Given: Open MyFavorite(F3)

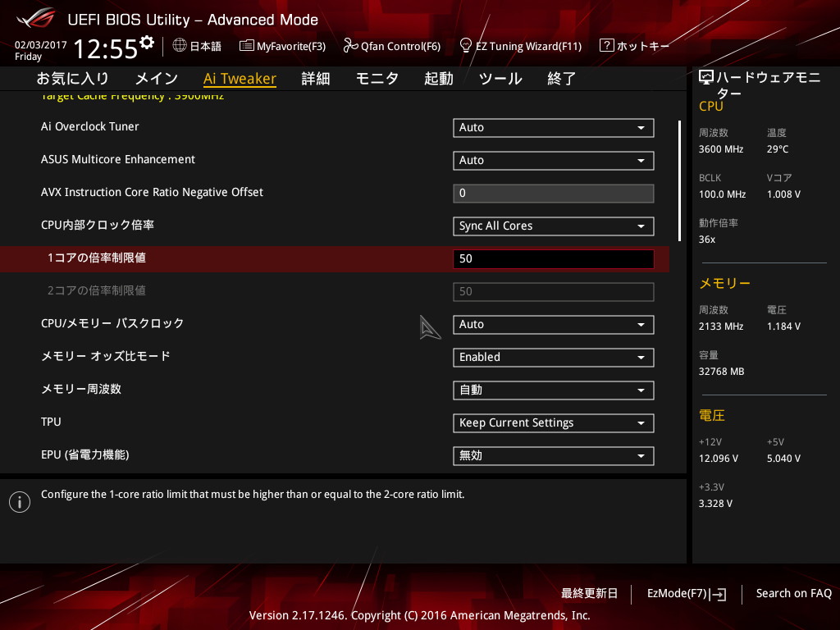Looking at the screenshot, I should (282, 46).
